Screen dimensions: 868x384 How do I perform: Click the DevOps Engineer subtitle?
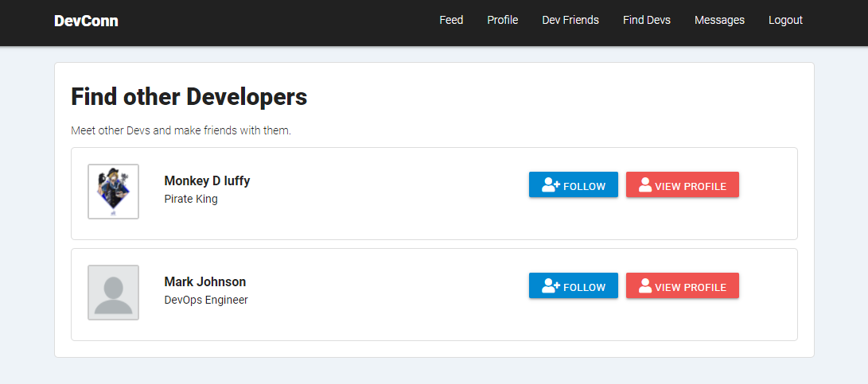point(206,300)
